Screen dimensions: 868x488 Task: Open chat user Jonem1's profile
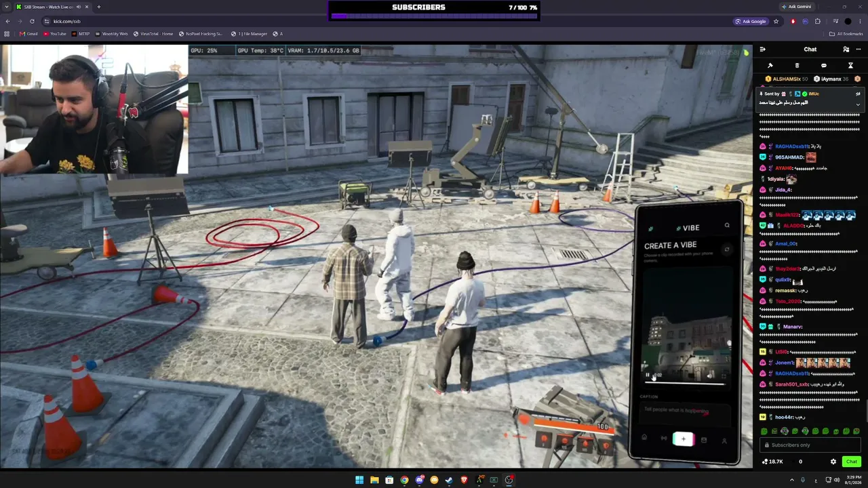[785, 363]
